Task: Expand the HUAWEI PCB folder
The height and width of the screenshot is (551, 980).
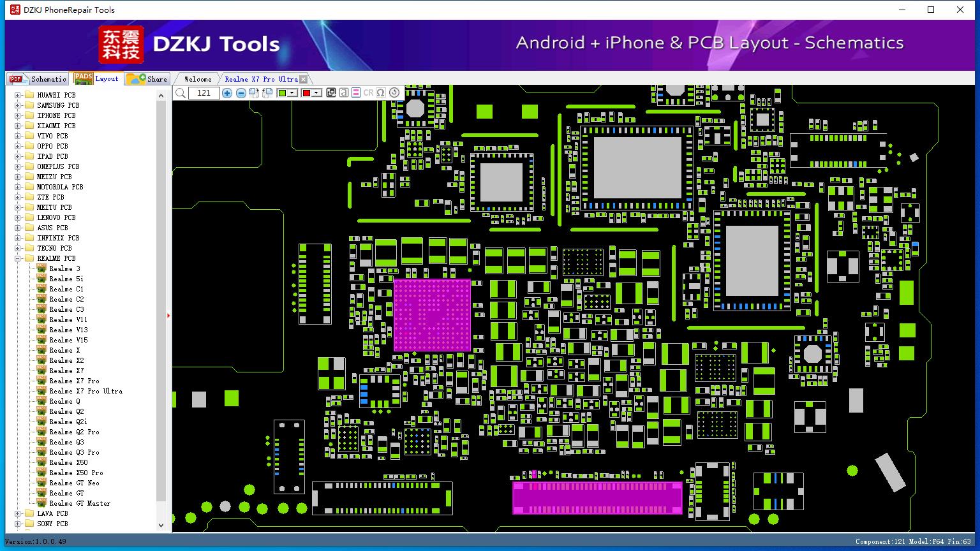Action: coord(17,95)
